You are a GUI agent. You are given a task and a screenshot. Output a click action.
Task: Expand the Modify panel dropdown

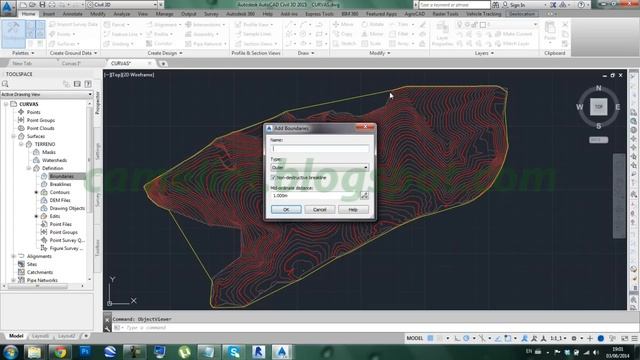coord(380,53)
